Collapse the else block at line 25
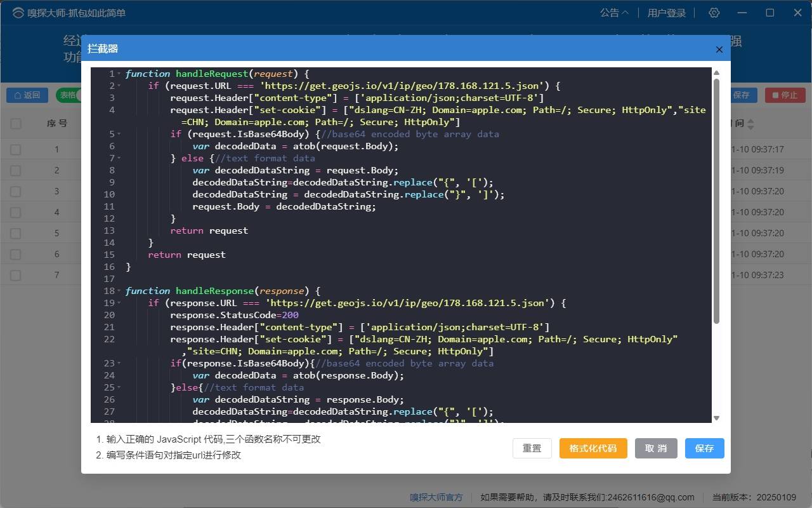This screenshot has width=812, height=508. tap(119, 387)
